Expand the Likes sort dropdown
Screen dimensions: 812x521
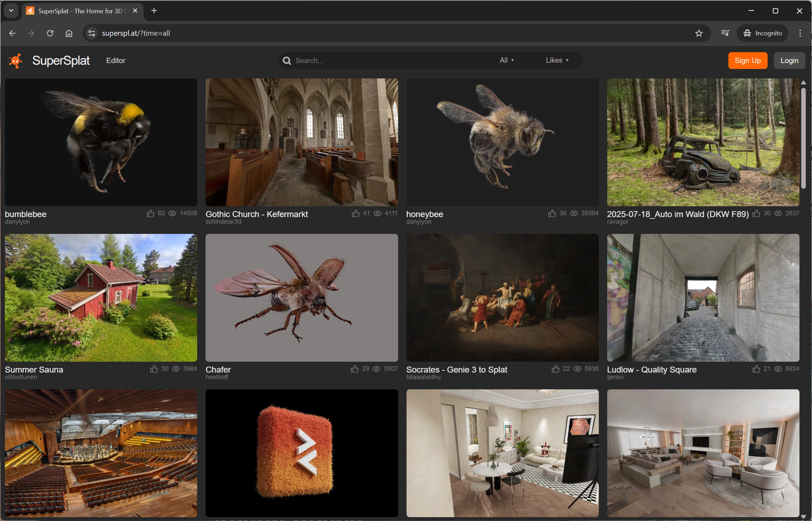coord(557,61)
